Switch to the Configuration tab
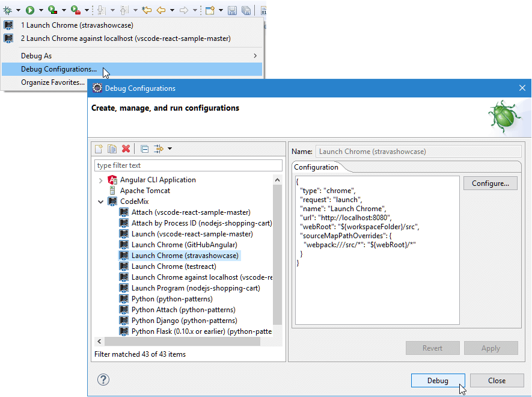This screenshot has width=532, height=397. 316,167
